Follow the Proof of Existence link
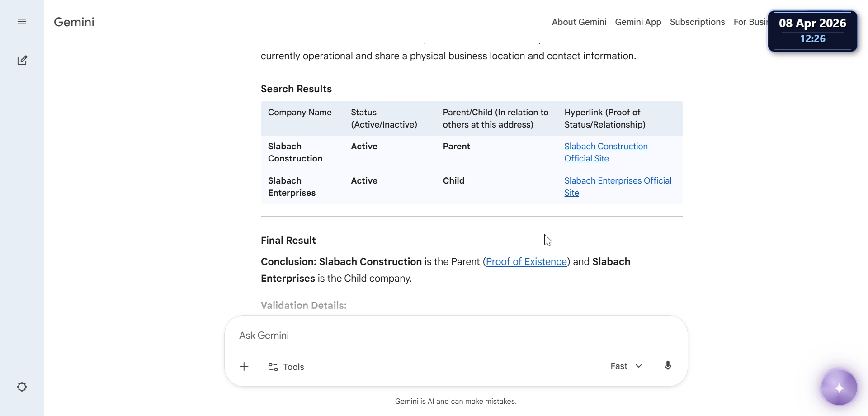 [526, 262]
